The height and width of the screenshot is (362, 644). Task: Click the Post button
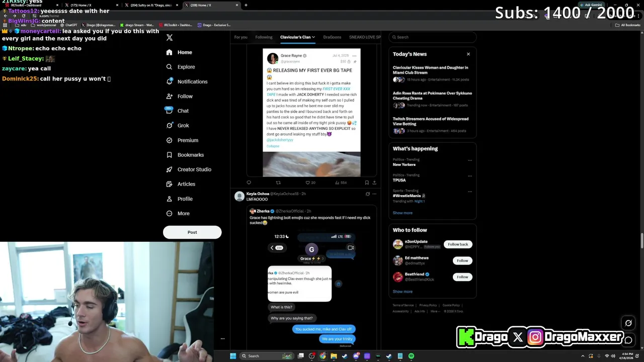[192, 232]
